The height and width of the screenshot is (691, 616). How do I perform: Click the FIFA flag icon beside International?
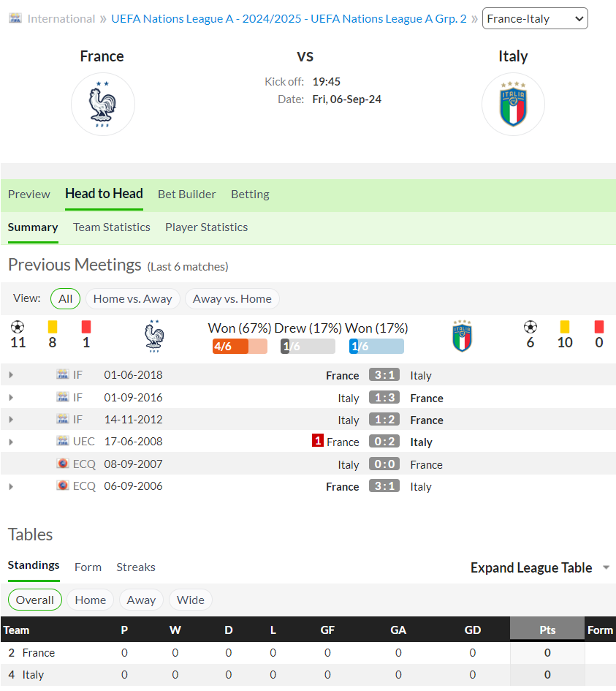(x=15, y=18)
